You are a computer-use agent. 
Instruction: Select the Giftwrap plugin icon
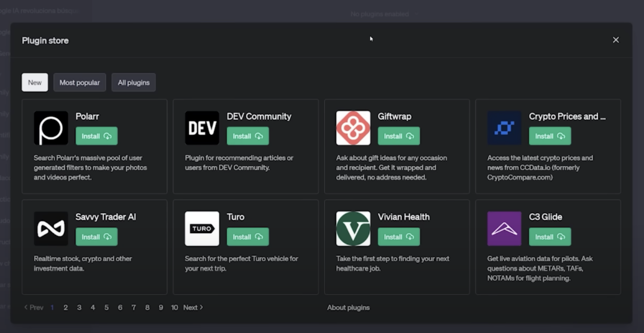[353, 128]
